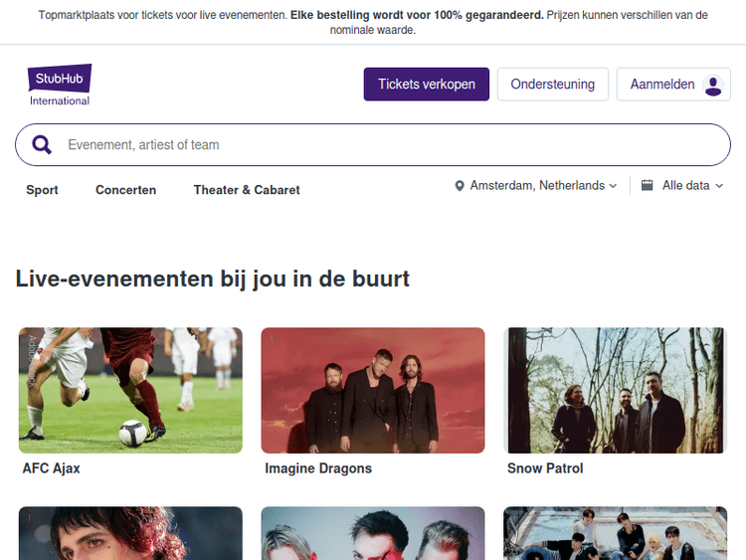Open the group photo thumbnail below Snow Patrol
This screenshot has height=560, width=746.
coord(615,533)
